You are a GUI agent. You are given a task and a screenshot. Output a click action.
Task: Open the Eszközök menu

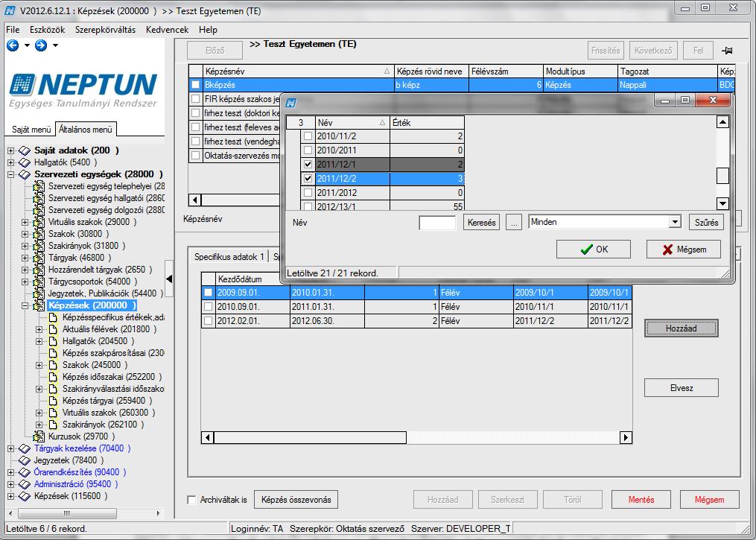click(47, 30)
